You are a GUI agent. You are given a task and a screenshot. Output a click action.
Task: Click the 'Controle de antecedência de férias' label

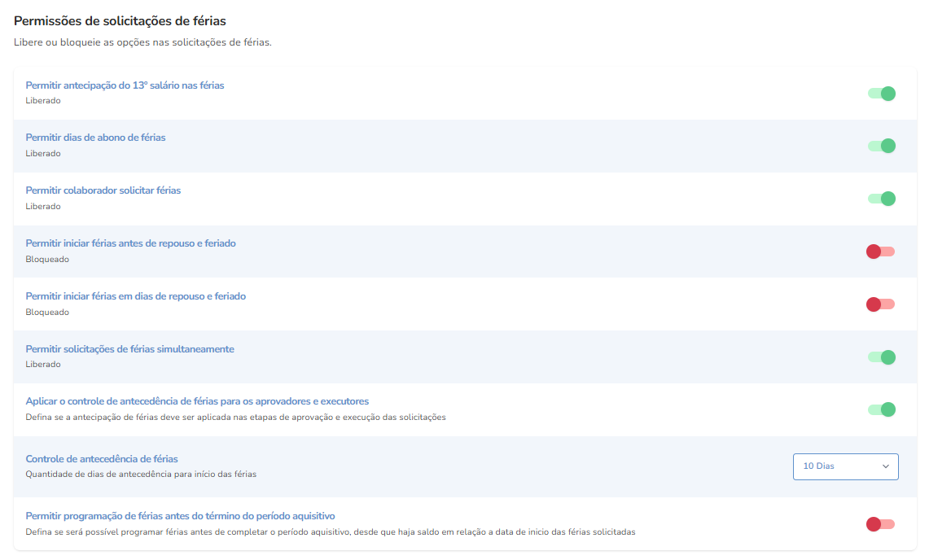pos(102,459)
